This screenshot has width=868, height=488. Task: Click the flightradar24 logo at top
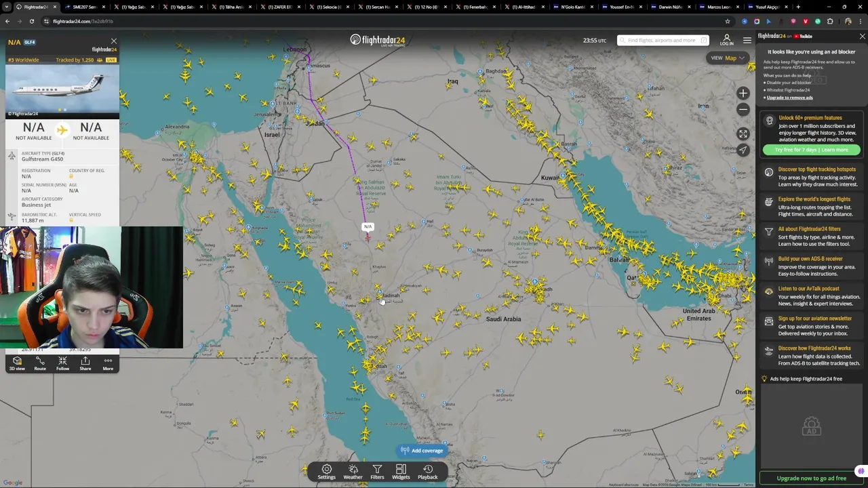tap(378, 41)
